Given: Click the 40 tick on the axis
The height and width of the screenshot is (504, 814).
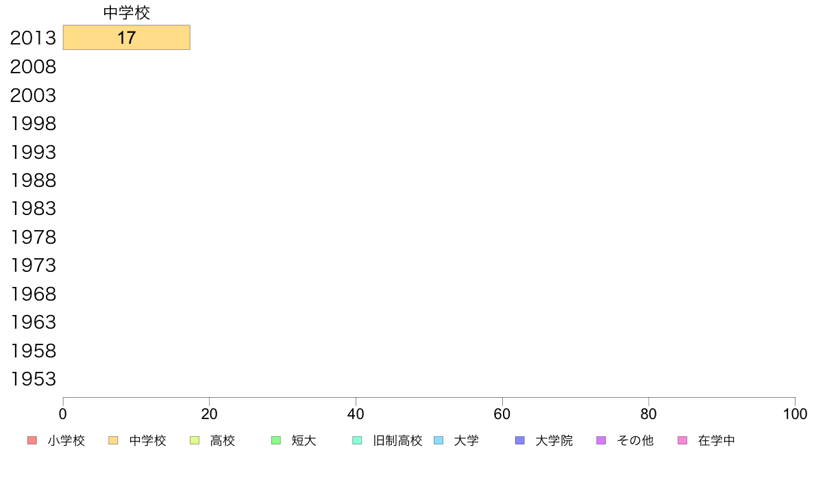Looking at the screenshot, I should (356, 414).
